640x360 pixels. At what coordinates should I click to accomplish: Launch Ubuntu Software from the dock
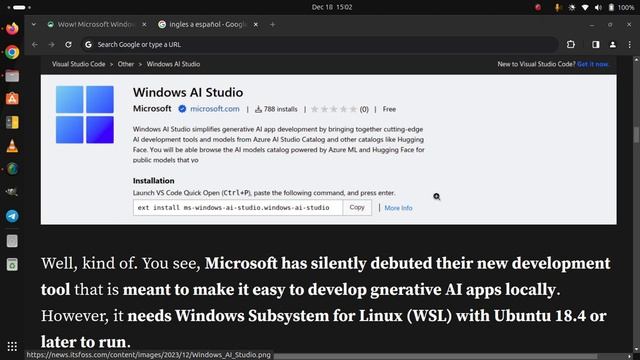(12, 99)
